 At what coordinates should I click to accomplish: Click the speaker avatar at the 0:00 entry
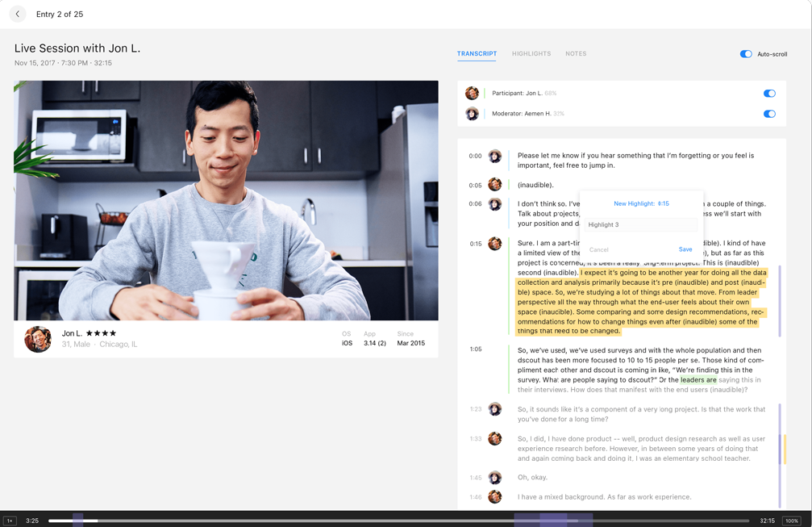pyautogui.click(x=495, y=156)
